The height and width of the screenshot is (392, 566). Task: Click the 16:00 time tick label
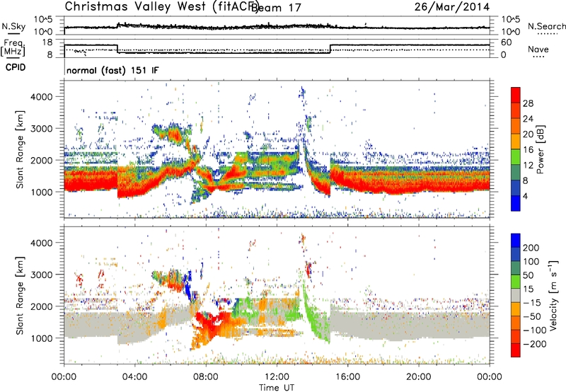tap(347, 377)
